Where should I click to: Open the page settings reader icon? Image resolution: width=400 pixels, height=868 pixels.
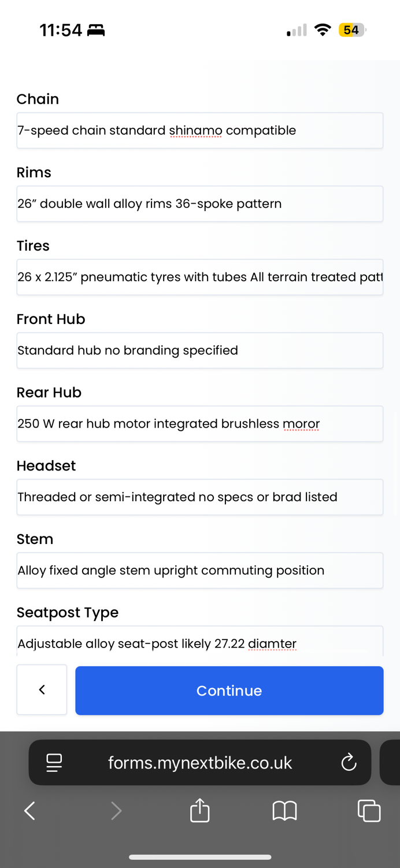click(54, 763)
